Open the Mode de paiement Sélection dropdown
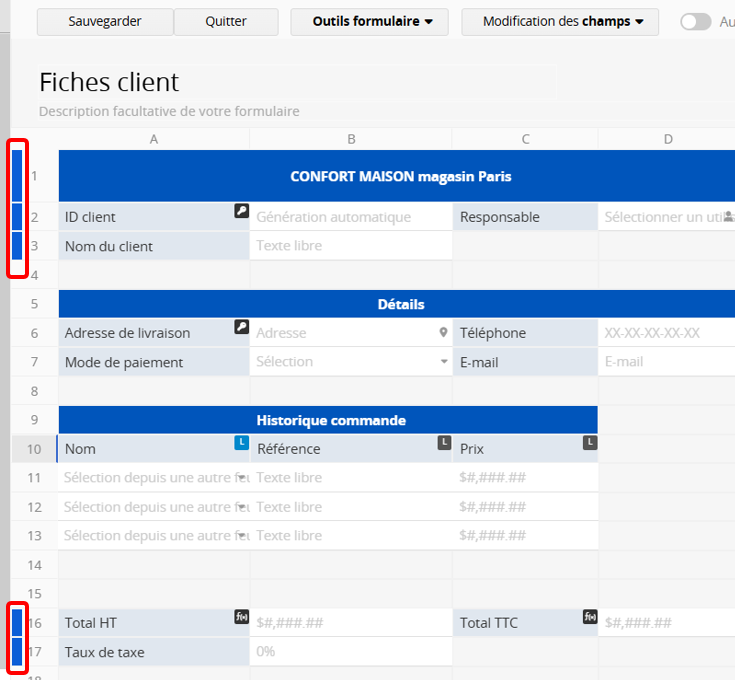Viewport: 735px width, 680px height. (x=444, y=362)
